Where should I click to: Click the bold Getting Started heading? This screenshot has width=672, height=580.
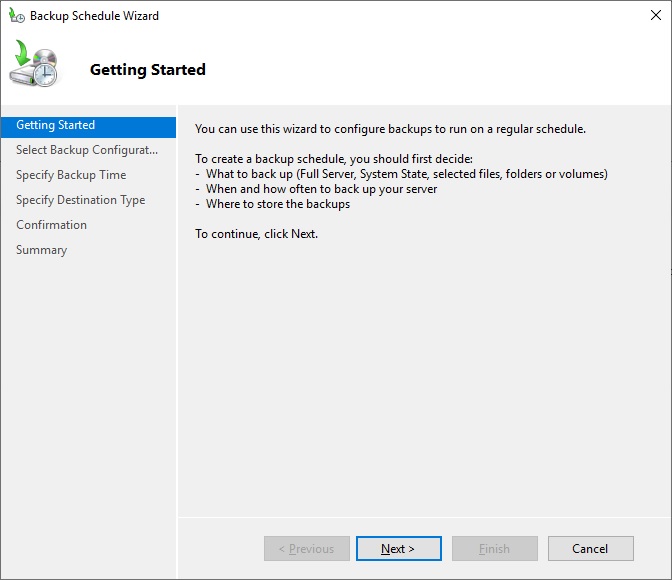click(x=148, y=69)
